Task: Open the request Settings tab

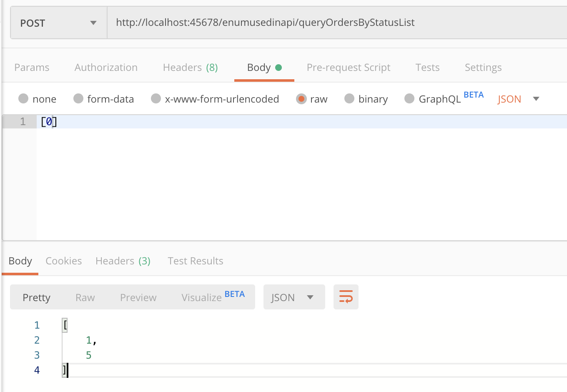Action: click(x=483, y=68)
